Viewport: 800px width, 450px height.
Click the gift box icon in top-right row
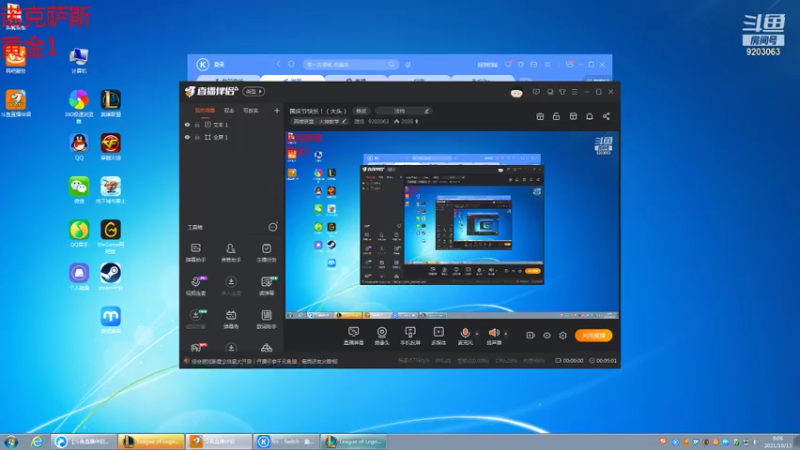540,116
